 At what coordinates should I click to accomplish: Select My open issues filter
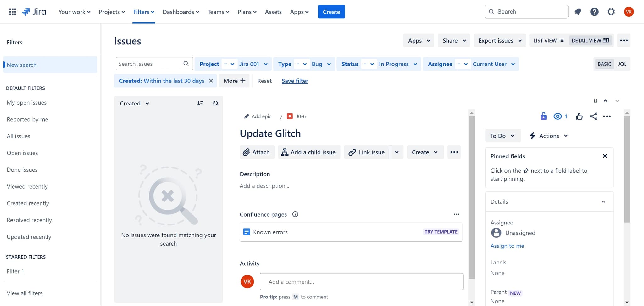(x=27, y=103)
